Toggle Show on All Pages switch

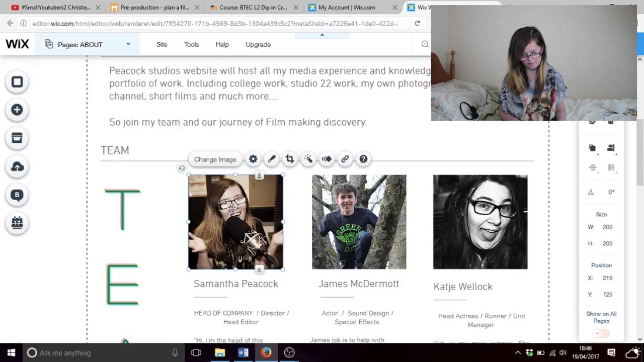point(601,333)
